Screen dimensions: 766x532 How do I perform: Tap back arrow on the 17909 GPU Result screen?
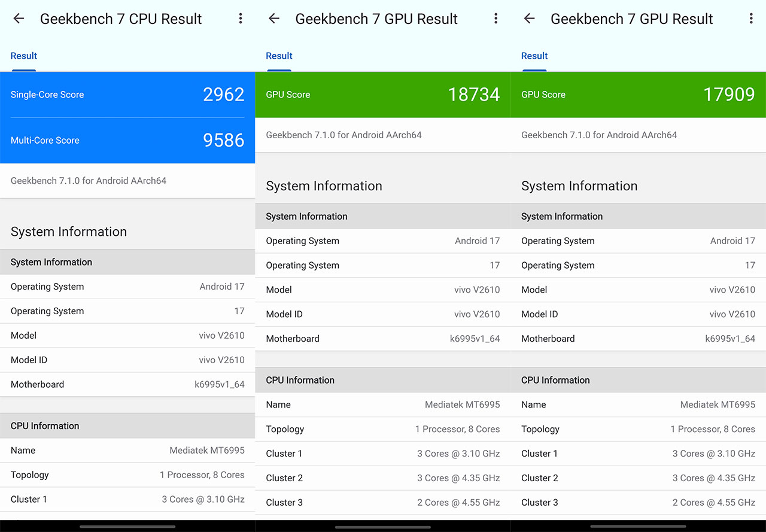click(530, 19)
